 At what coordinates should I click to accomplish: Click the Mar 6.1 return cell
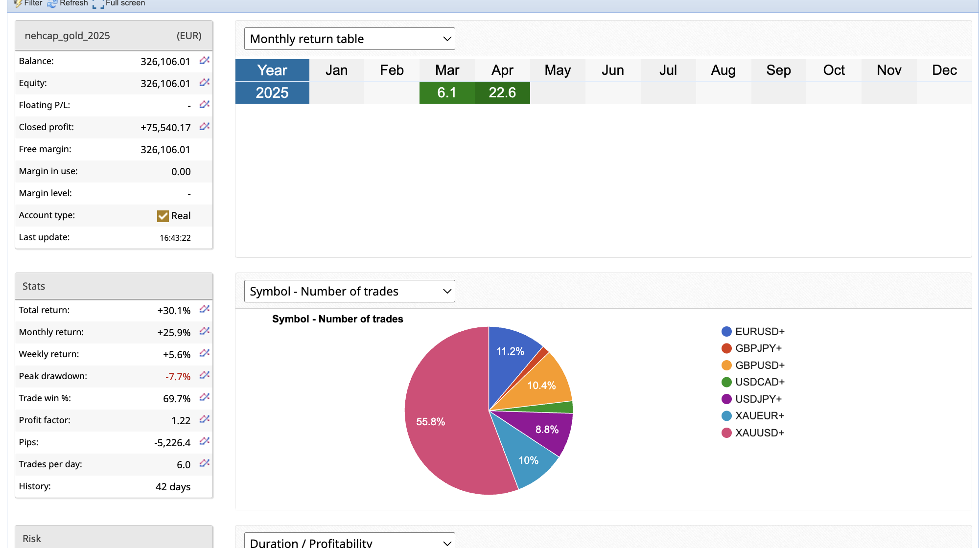pyautogui.click(x=447, y=92)
